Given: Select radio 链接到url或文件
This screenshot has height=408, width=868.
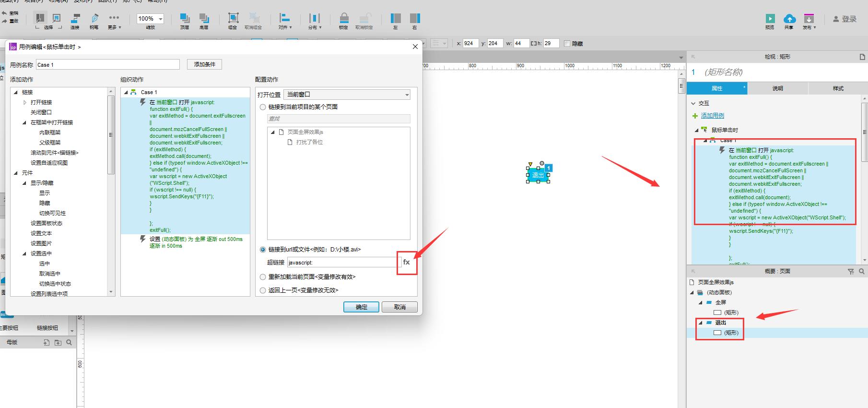Looking at the screenshot, I should [x=263, y=250].
